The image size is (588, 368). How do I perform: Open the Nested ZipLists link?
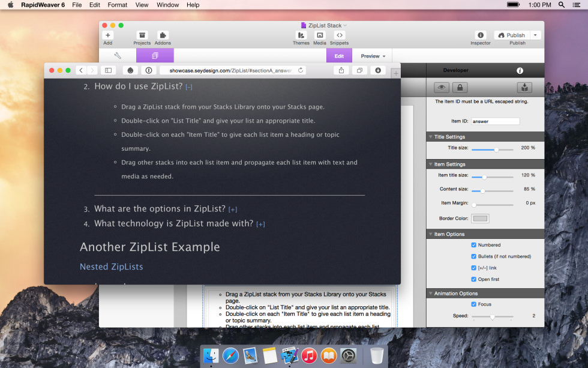112,267
